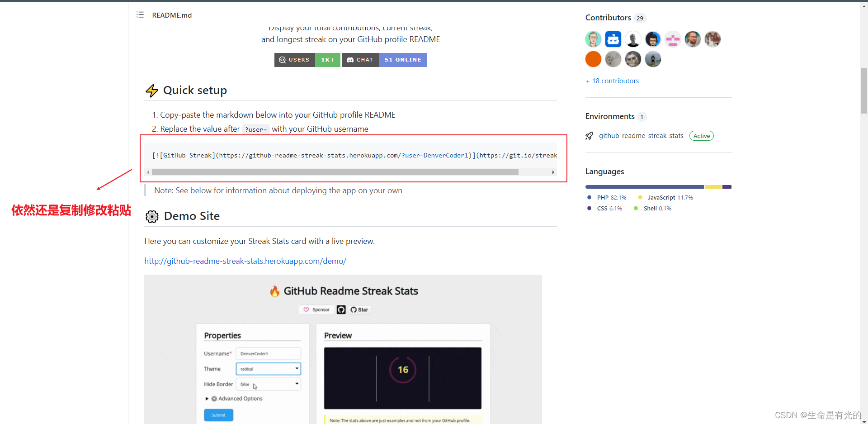The width and height of the screenshot is (868, 424).
Task: Click the fourth contributor avatar with blue ring
Action: pos(653,39)
